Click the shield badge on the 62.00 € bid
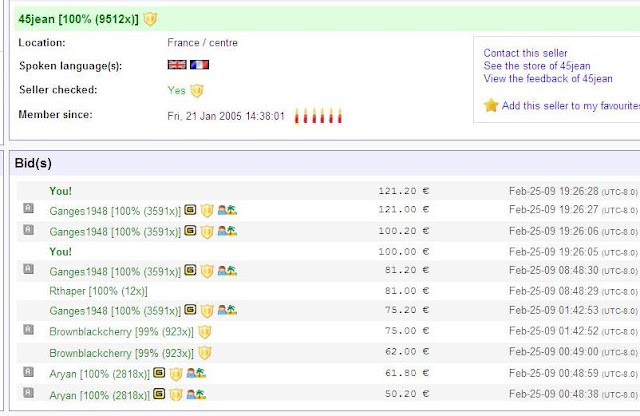640x416 pixels. pyautogui.click(x=204, y=353)
